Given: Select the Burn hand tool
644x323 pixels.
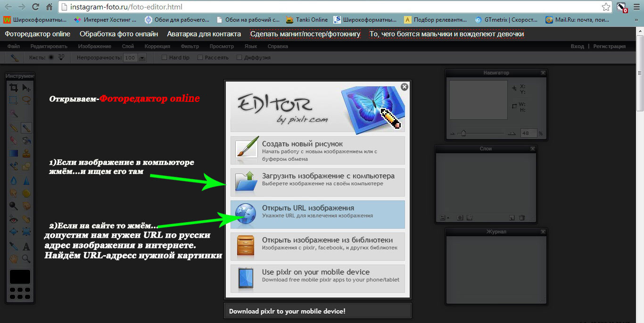Looking at the screenshot, I should point(26,206).
